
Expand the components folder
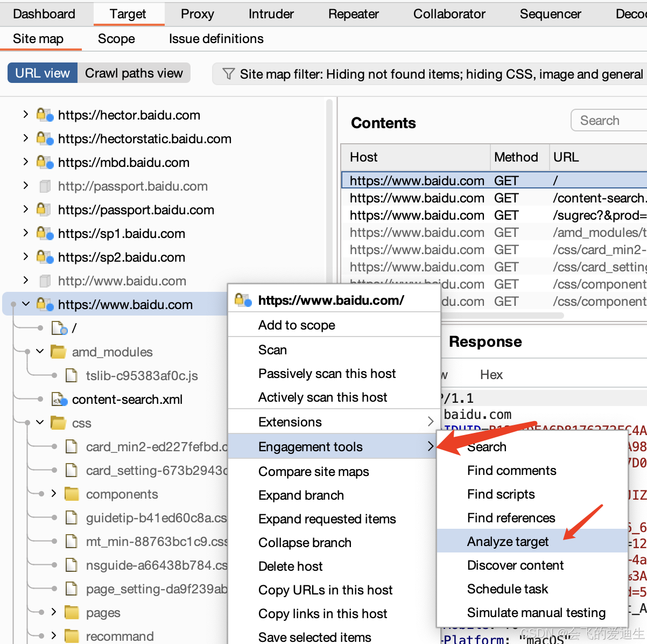pos(53,493)
